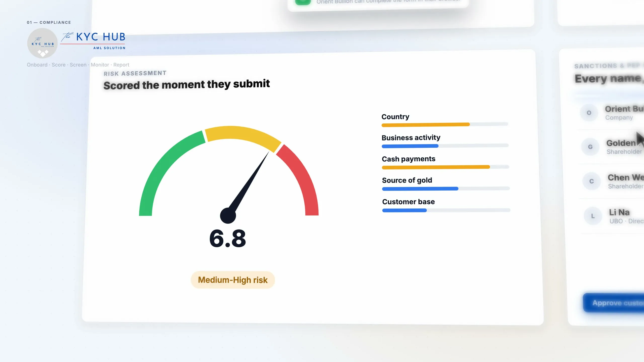Click the Cash payments risk bar
644x362 pixels.
tap(446, 167)
